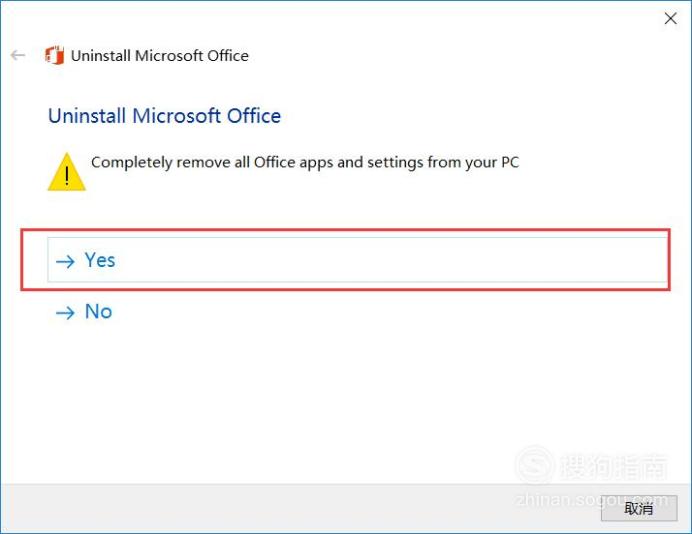Confirm uninstall by choosing Yes
Viewport: 692px width, 534px height.
click(x=357, y=259)
